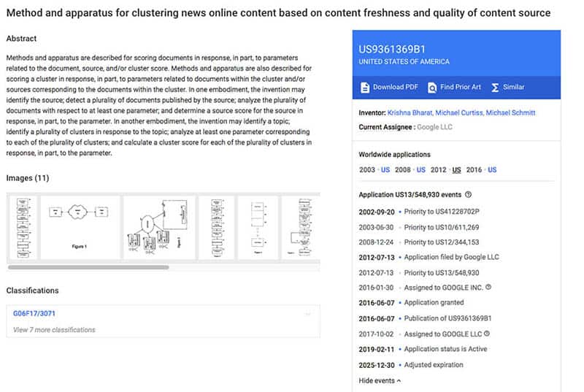Open inventor Krishna Bharat link
Screen dimensions: 584x392
(410, 112)
